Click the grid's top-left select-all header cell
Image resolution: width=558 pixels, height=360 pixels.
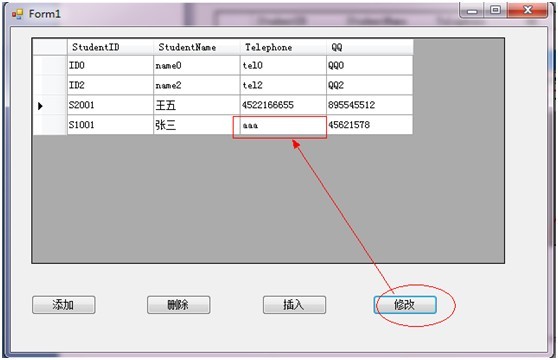tap(50, 47)
